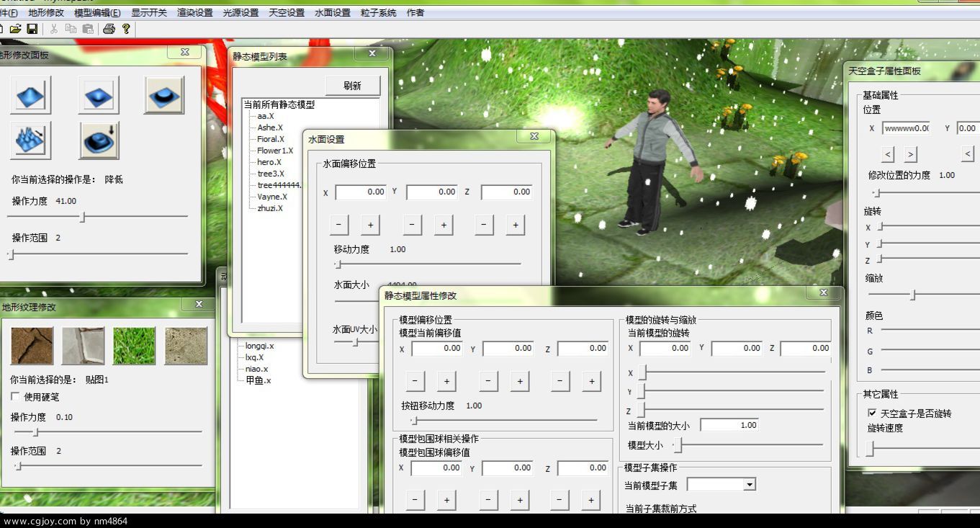Open the 天空设置 menu
This screenshot has width=980, height=528.
point(287,13)
